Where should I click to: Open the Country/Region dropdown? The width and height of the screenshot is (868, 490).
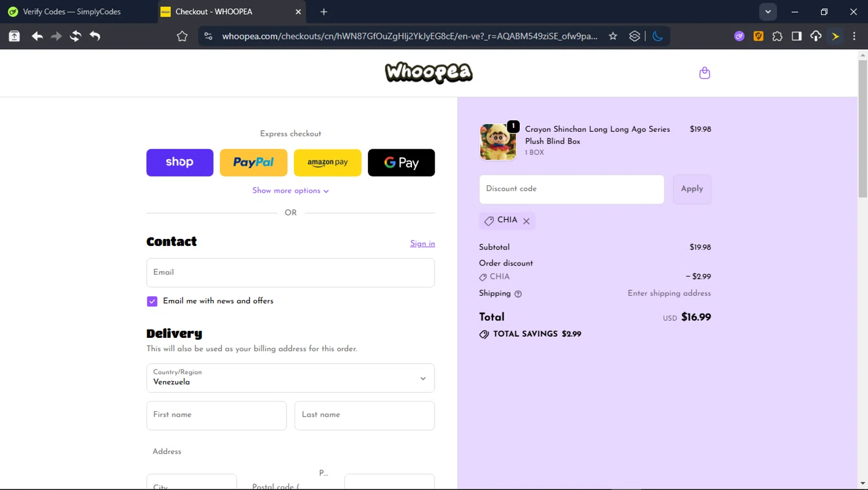[x=290, y=378]
